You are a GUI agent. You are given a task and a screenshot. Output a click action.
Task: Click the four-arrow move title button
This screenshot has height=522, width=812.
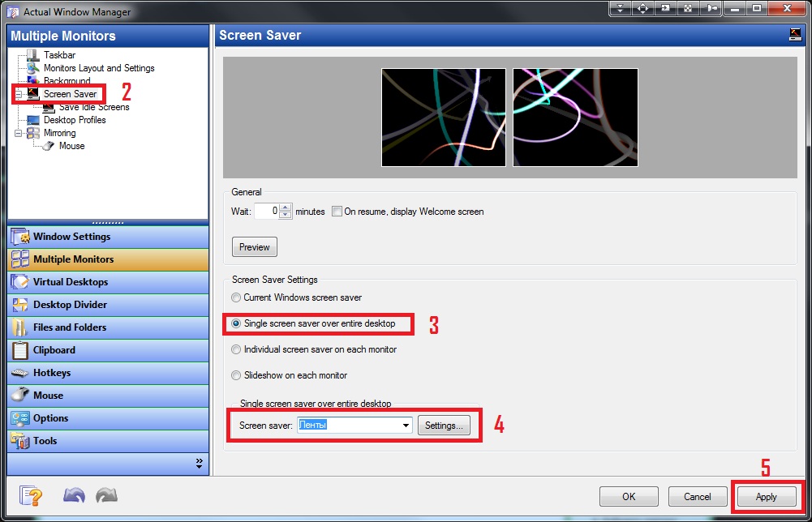[x=642, y=8]
